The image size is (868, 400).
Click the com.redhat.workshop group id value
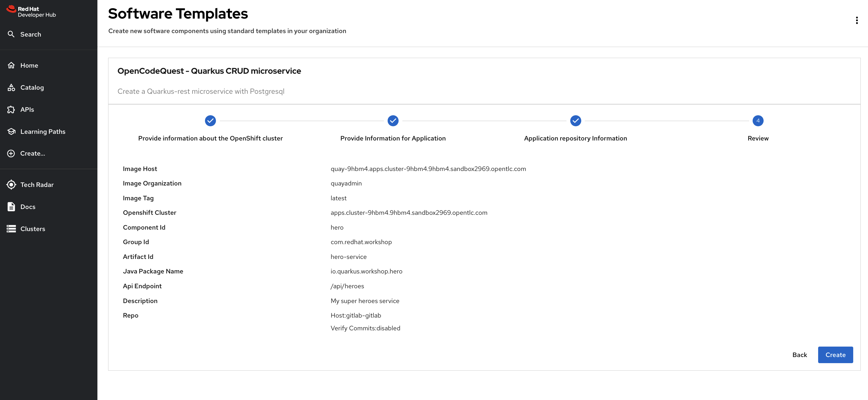(361, 242)
